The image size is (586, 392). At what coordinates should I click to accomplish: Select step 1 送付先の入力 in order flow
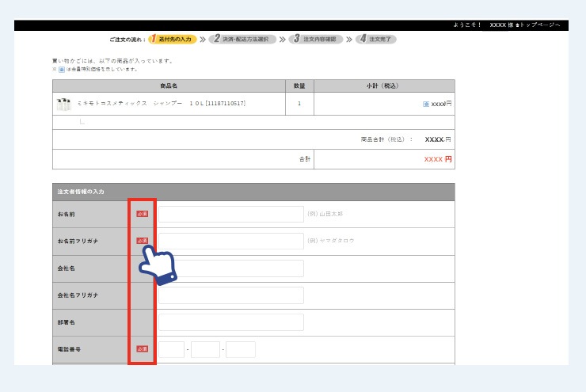click(x=172, y=39)
